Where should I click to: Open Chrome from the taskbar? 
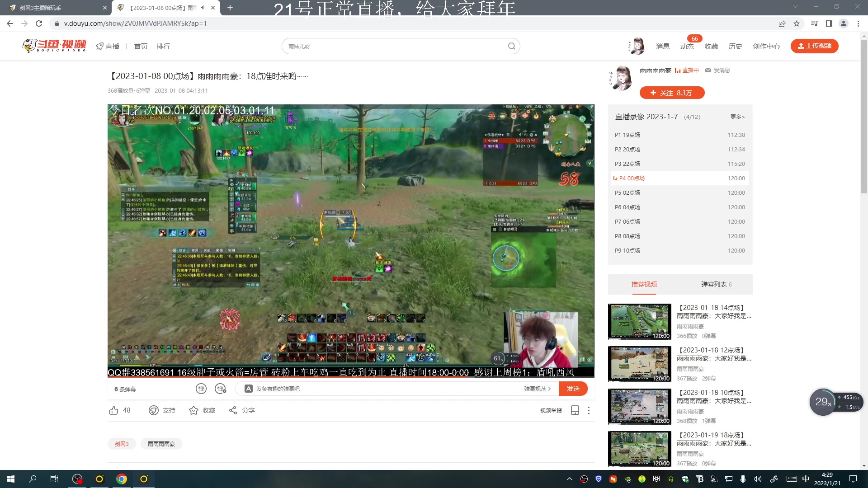[122, 479]
